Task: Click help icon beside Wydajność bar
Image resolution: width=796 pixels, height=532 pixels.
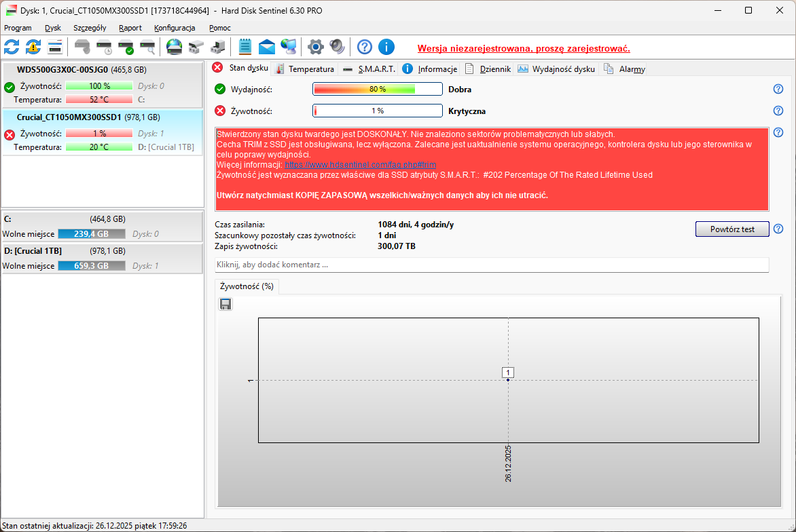Action: coord(778,90)
